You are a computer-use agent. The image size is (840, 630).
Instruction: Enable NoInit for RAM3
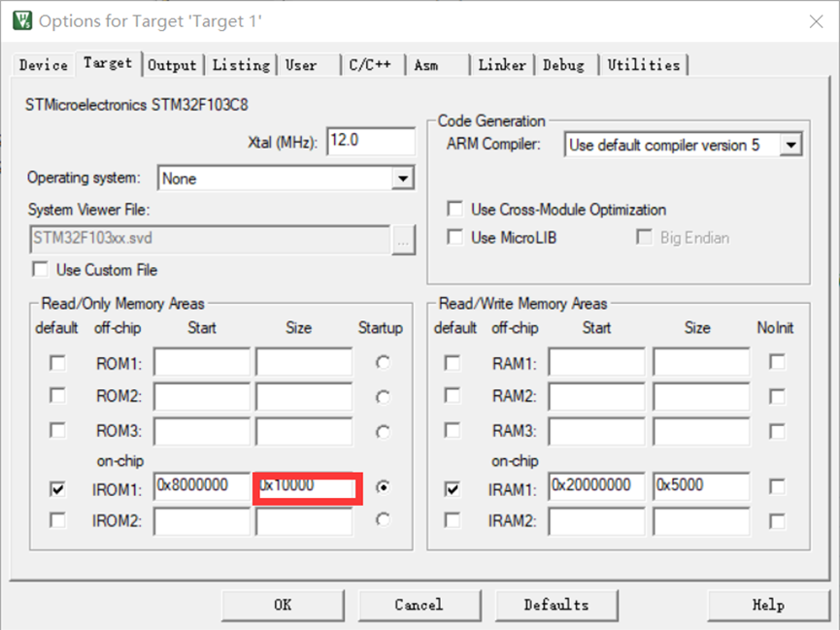(777, 431)
